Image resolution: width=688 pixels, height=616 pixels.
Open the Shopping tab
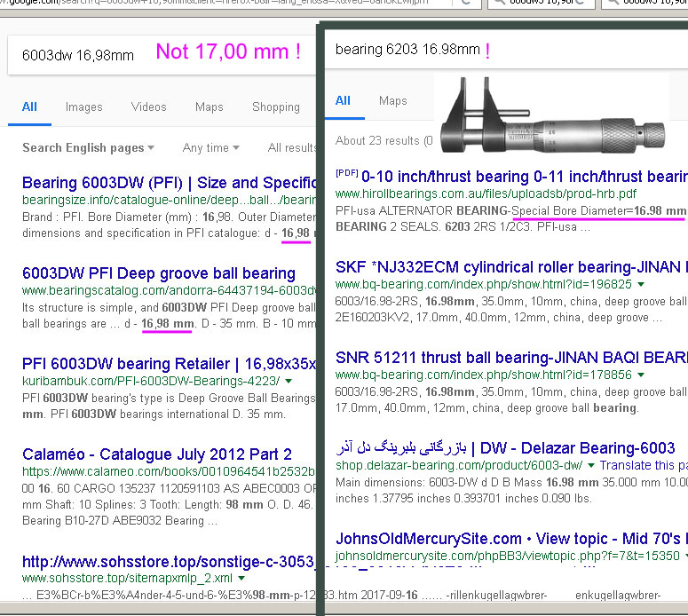tap(276, 107)
